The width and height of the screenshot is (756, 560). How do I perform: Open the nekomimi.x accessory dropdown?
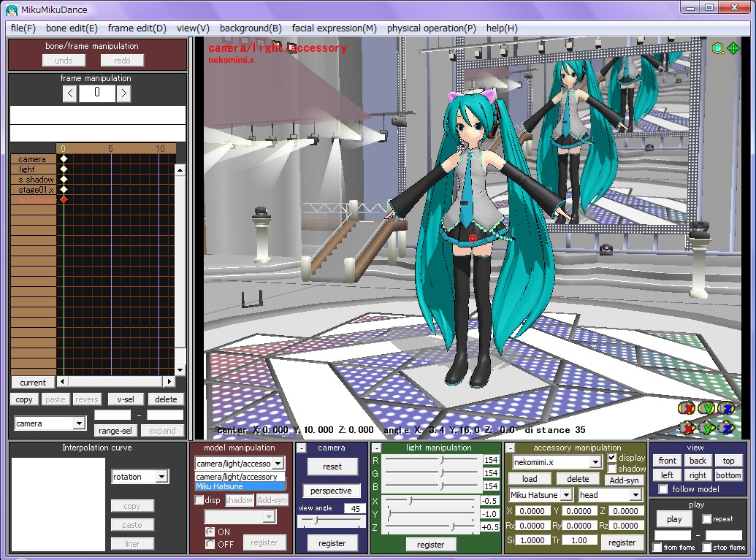coord(595,461)
